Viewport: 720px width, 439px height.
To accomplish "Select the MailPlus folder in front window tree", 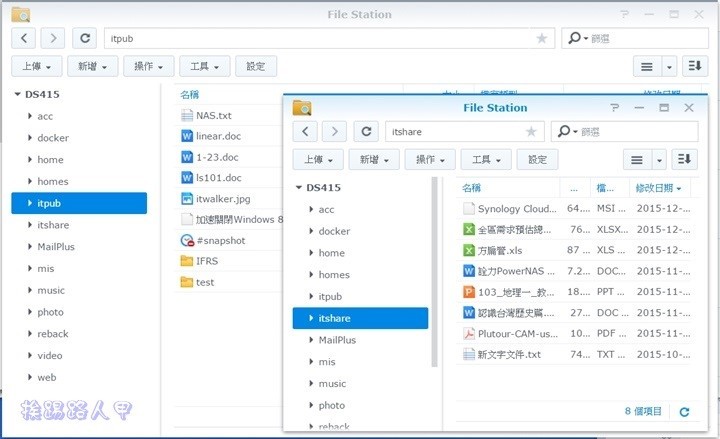I will point(337,340).
